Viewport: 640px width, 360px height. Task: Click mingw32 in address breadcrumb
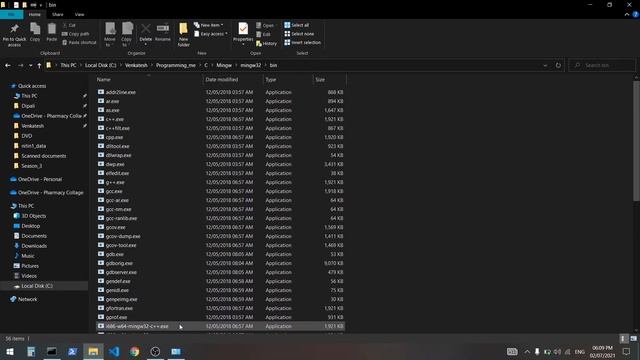coord(251,65)
